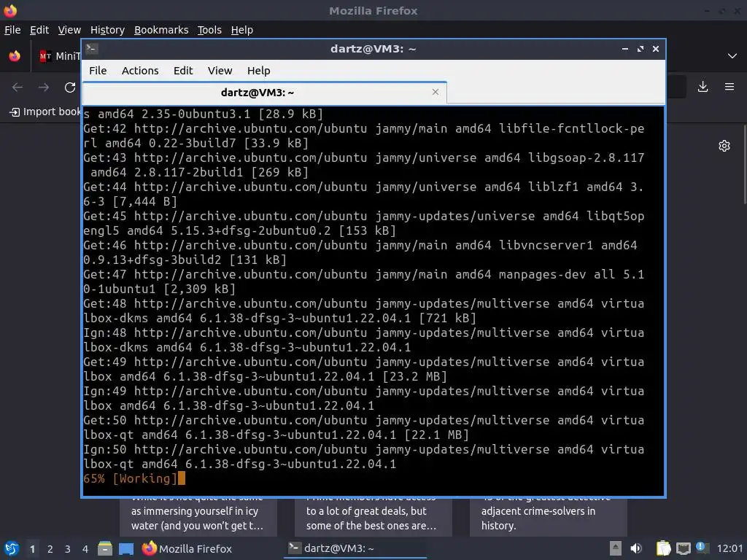This screenshot has width=747, height=560.
Task: Select the MiniT browser tab in Firefox
Action: click(x=60, y=56)
